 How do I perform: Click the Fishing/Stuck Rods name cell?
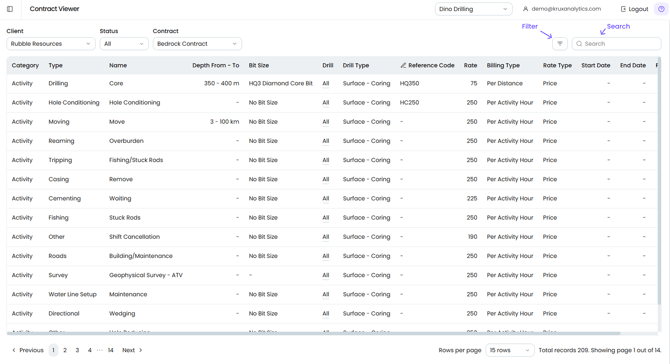pyautogui.click(x=136, y=160)
